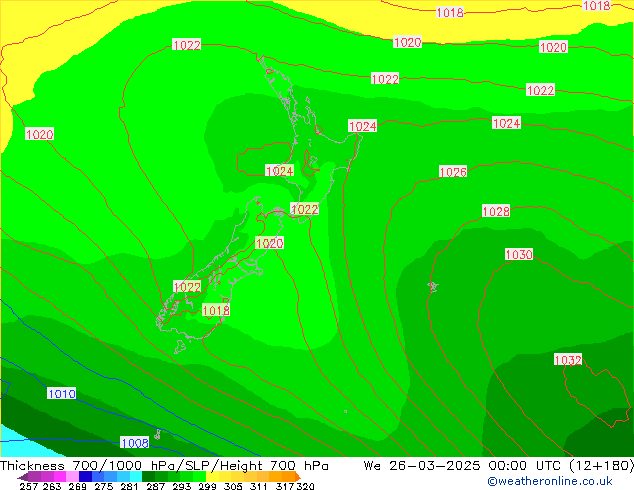Click the purple left arrow end of legend
The width and height of the screenshot is (634, 490).
click(23, 477)
